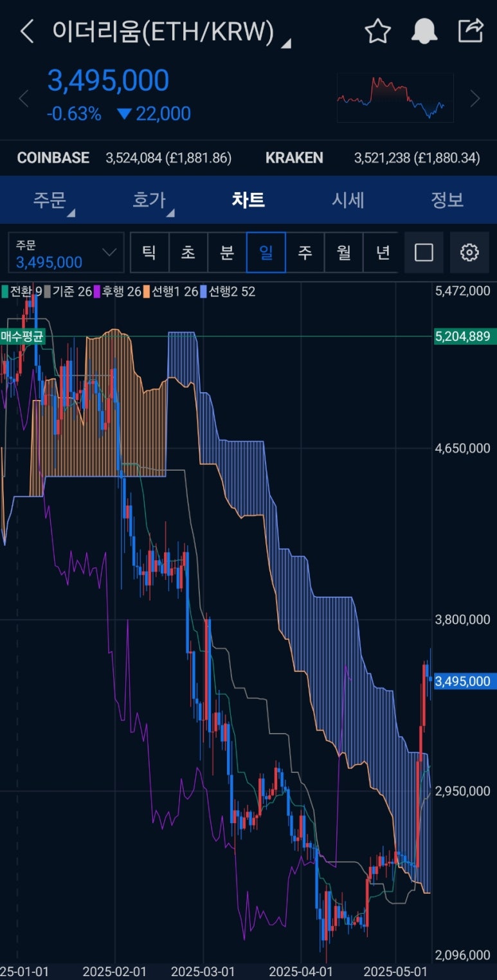The image size is (497, 980).
Task: Tap the large 3,495,000 price heading
Action: 108,81
